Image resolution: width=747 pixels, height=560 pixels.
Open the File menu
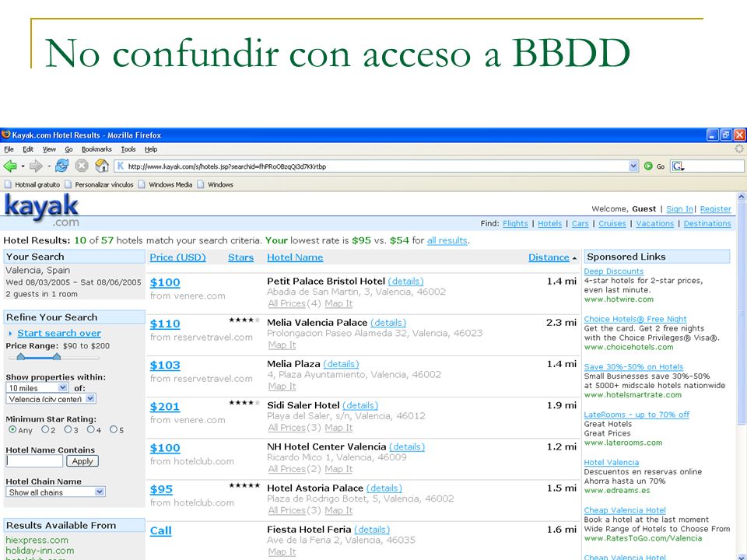[x=9, y=149]
